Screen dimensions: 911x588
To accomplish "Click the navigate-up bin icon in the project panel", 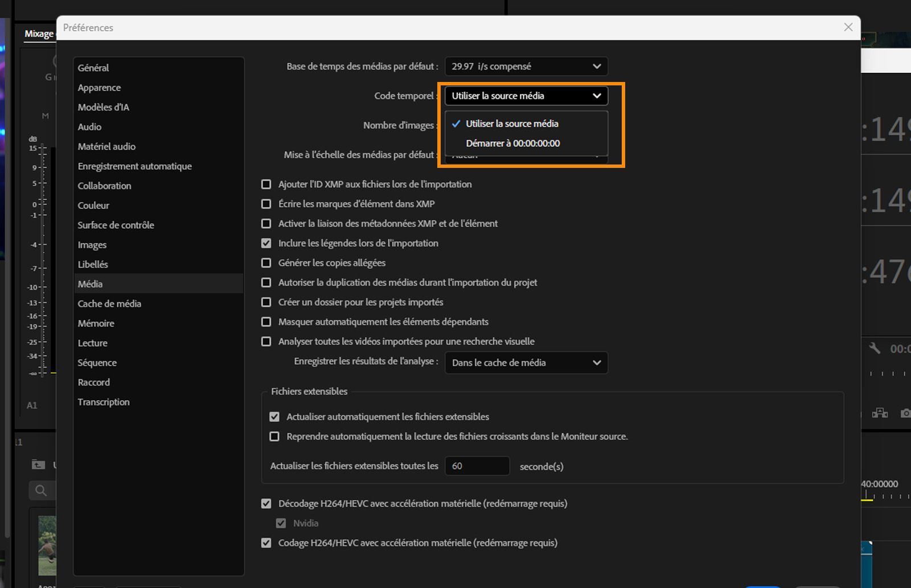I will click(x=39, y=465).
